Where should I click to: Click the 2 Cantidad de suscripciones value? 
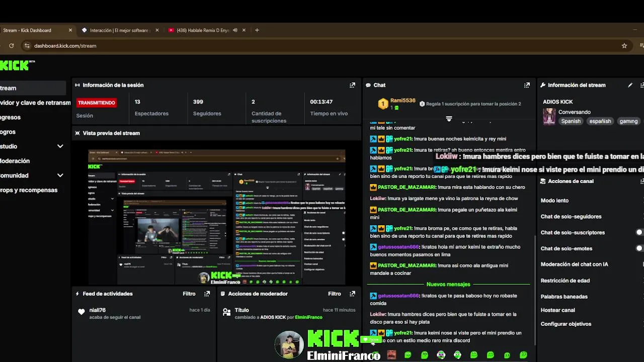tap(253, 102)
